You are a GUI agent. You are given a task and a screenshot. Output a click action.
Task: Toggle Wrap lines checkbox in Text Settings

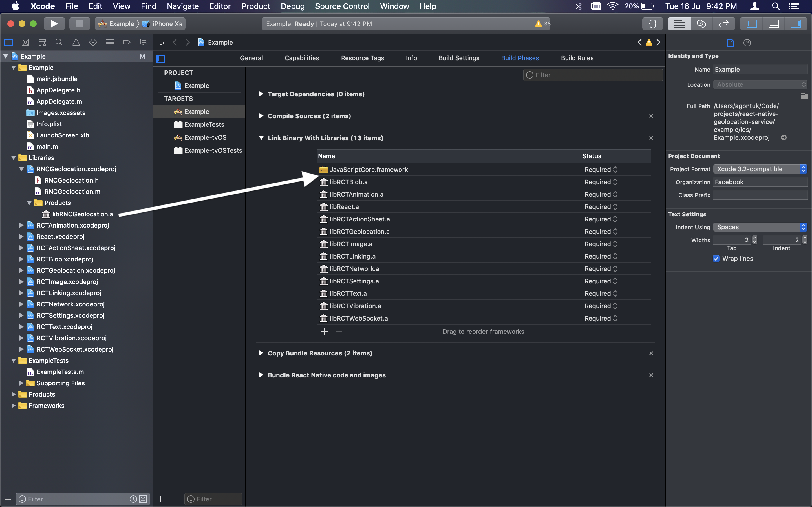[x=715, y=259]
